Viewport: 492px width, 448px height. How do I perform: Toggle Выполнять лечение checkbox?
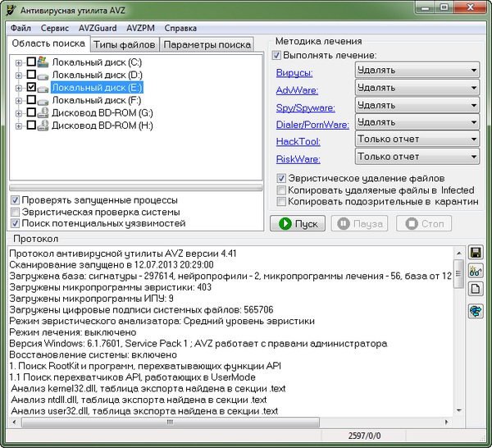coord(276,55)
